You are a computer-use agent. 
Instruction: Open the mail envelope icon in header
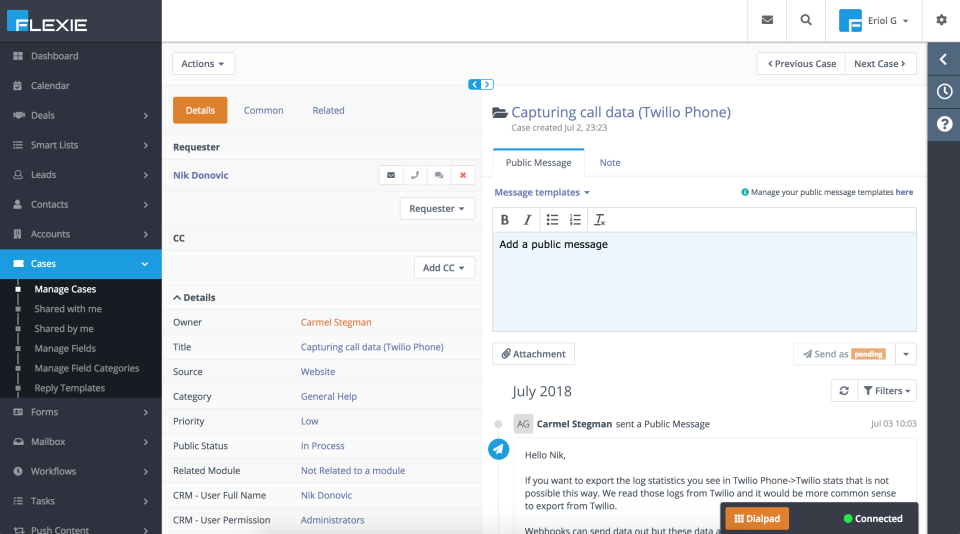point(767,20)
